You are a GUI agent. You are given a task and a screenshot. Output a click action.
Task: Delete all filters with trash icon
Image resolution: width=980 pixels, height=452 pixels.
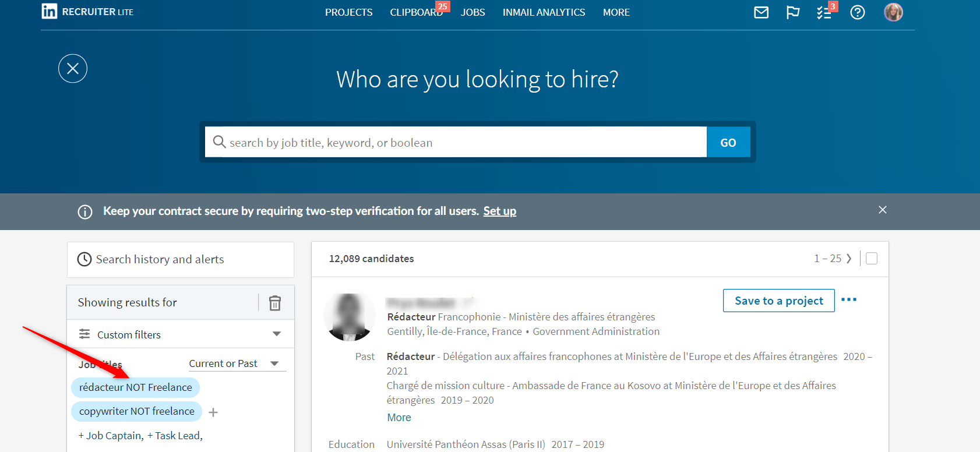pos(275,302)
